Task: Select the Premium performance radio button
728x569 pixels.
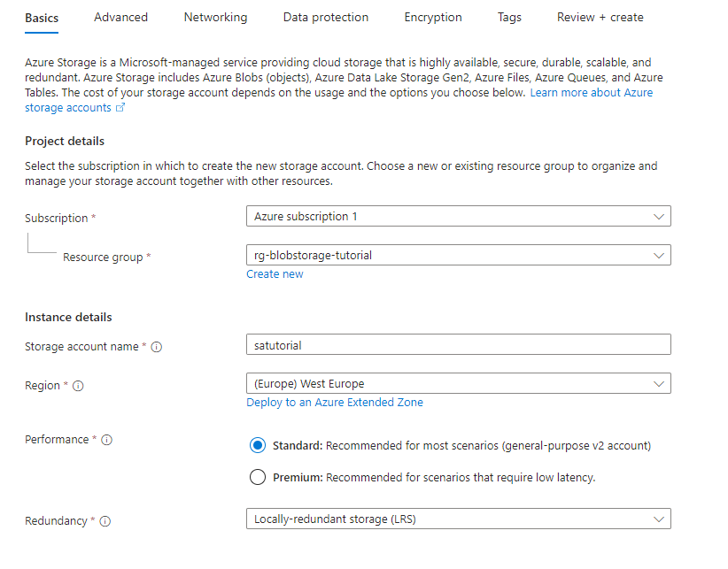Action: coord(258,477)
